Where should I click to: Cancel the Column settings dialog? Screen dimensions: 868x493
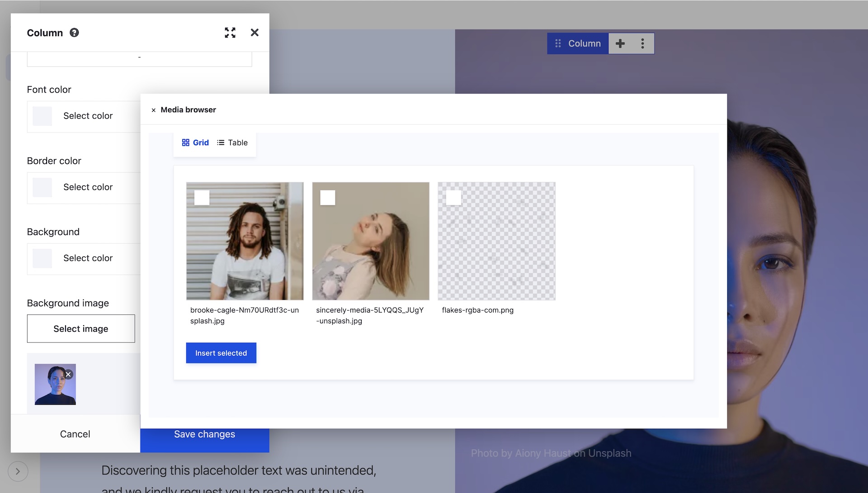pos(75,434)
